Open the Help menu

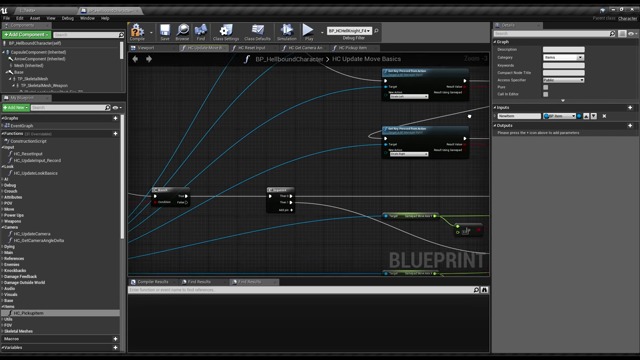click(x=105, y=18)
